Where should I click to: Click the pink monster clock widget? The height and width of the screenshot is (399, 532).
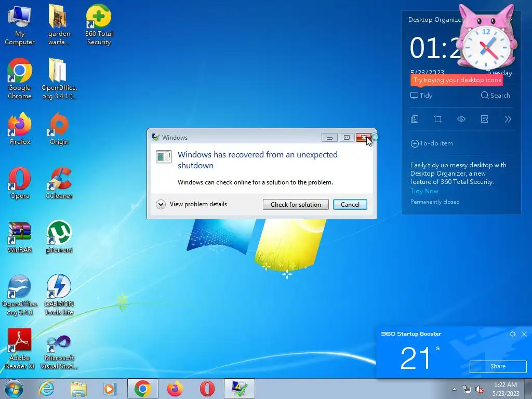coord(486,38)
